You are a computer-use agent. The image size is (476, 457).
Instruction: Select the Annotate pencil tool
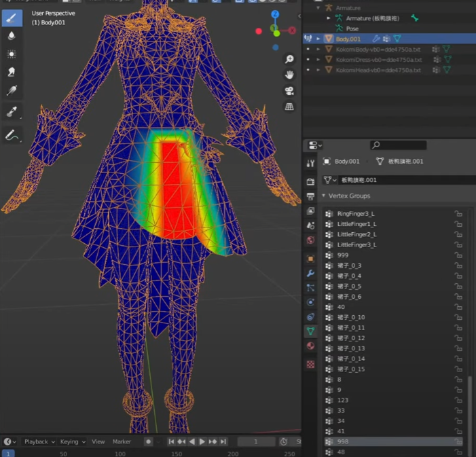[12, 135]
